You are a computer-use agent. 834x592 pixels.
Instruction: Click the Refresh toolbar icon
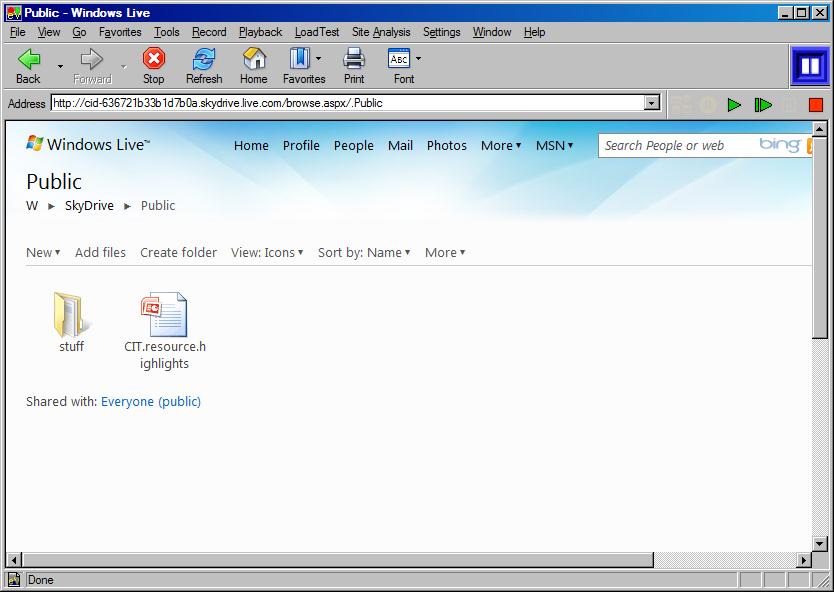click(x=204, y=59)
